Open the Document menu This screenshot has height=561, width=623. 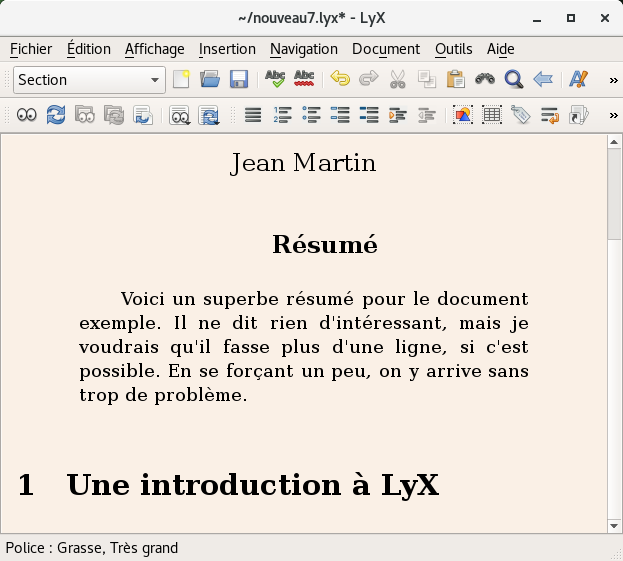tap(386, 49)
